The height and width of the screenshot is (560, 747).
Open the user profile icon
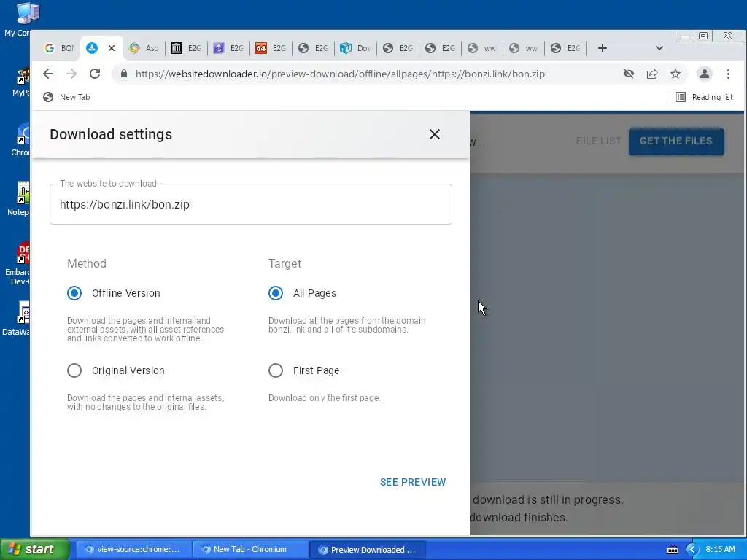click(x=705, y=74)
